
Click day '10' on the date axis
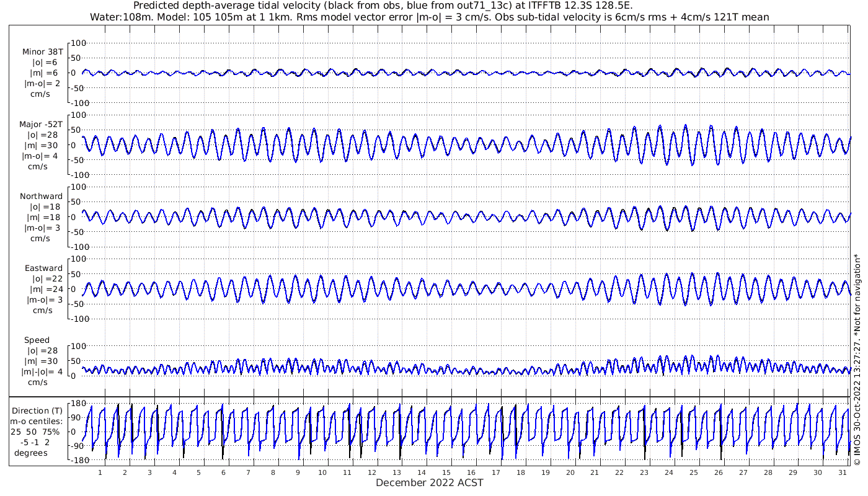click(x=322, y=472)
